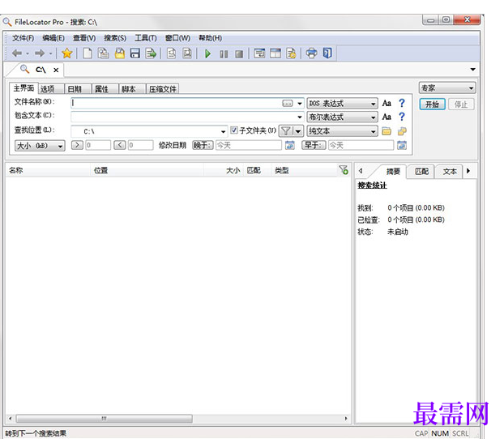
Task: Expand the file name history dropdown
Action: click(x=300, y=104)
